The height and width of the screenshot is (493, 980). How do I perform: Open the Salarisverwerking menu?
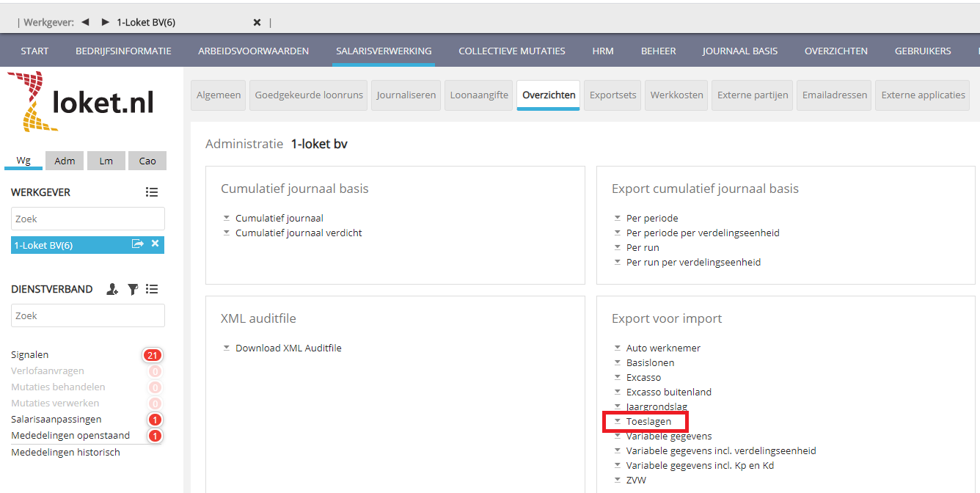coord(384,51)
